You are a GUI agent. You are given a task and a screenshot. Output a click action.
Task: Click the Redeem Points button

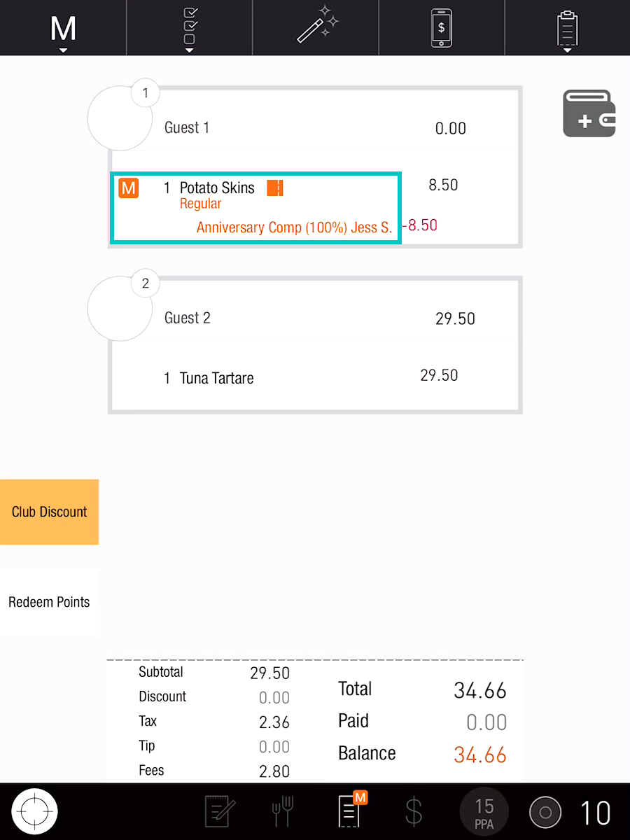[49, 602]
